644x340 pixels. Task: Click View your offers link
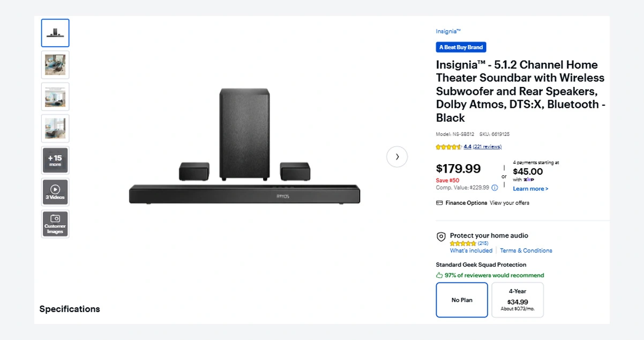coord(510,203)
